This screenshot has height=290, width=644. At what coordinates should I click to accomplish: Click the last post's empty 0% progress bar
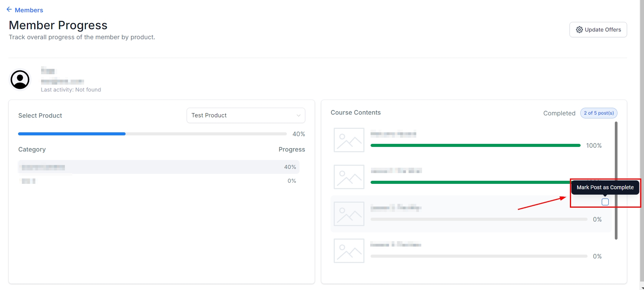point(478,256)
